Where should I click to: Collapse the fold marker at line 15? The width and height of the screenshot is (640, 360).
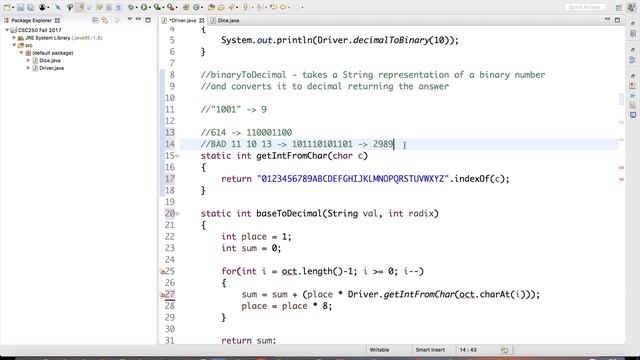(x=178, y=156)
